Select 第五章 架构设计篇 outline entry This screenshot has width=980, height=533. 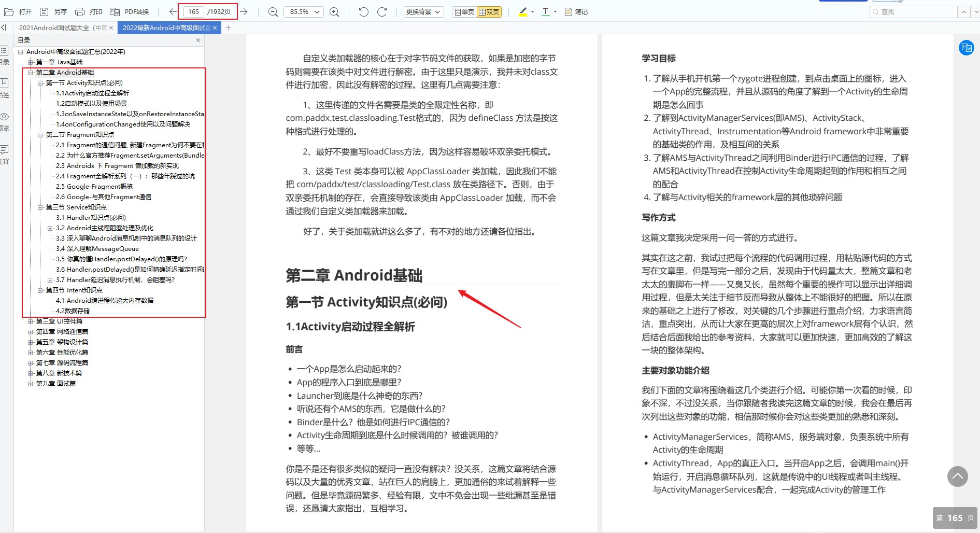coord(62,342)
